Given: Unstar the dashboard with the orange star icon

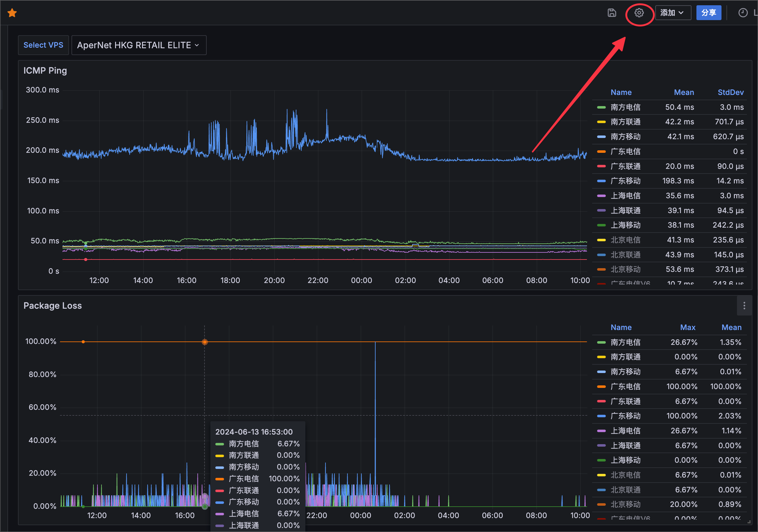Looking at the screenshot, I should pyautogui.click(x=12, y=13).
